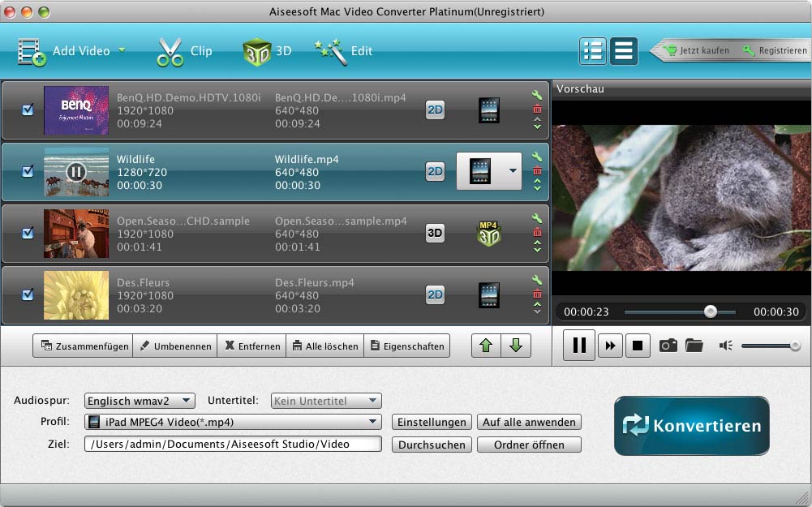Click the Entfernen button
Screen dimensions: 812x507
pos(251,346)
